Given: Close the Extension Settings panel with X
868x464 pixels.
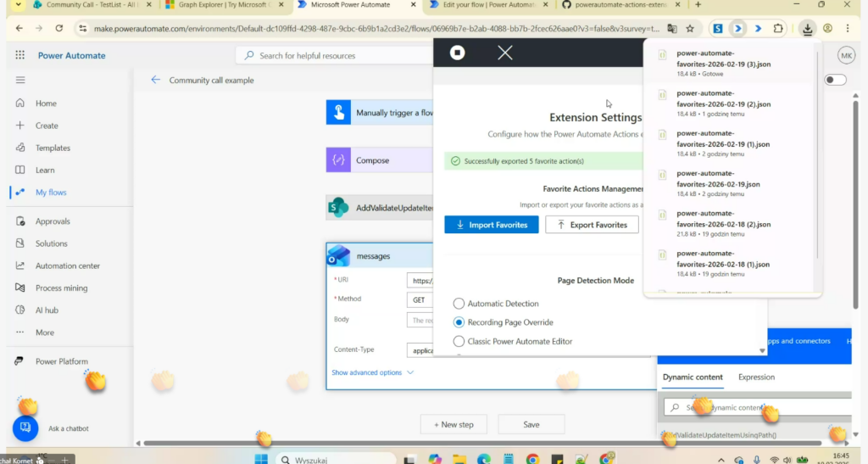Looking at the screenshot, I should click(x=505, y=53).
